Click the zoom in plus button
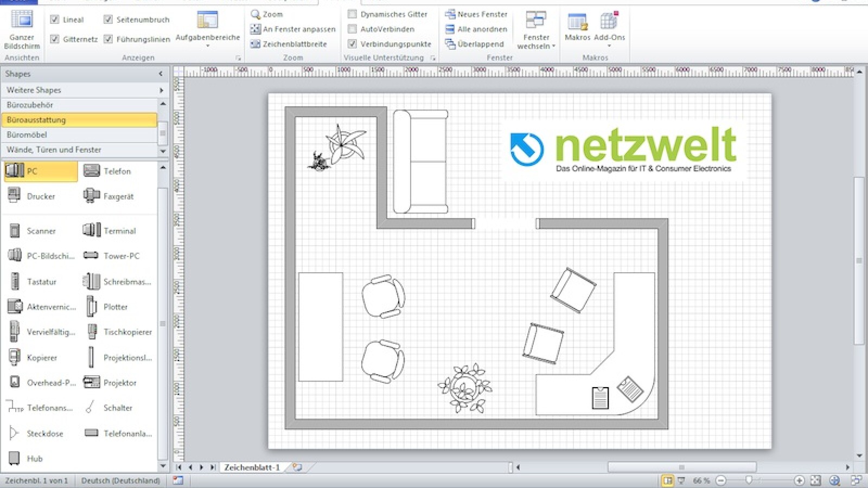 [799, 480]
